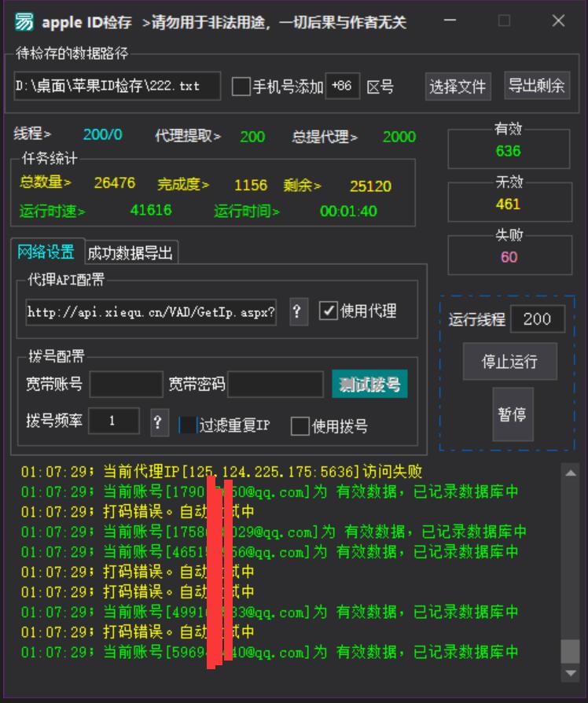The height and width of the screenshot is (703, 588).
Task: Minimize the apple ID检存 window
Action: [450, 21]
